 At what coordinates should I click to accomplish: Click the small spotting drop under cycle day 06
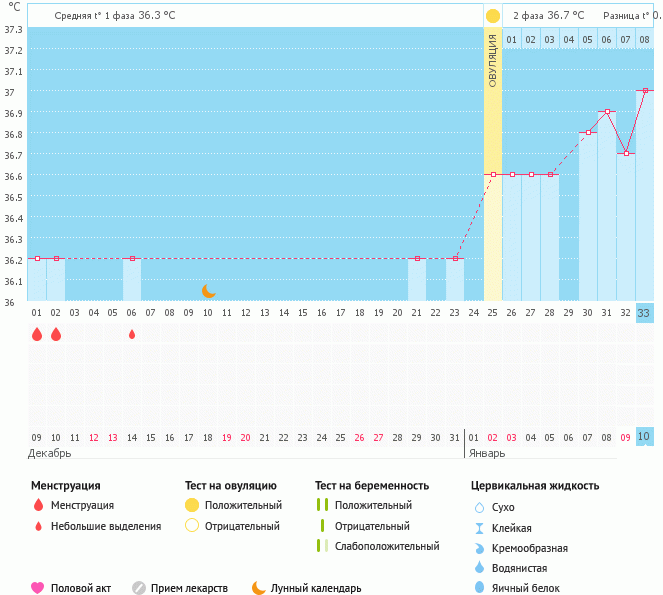(132, 334)
